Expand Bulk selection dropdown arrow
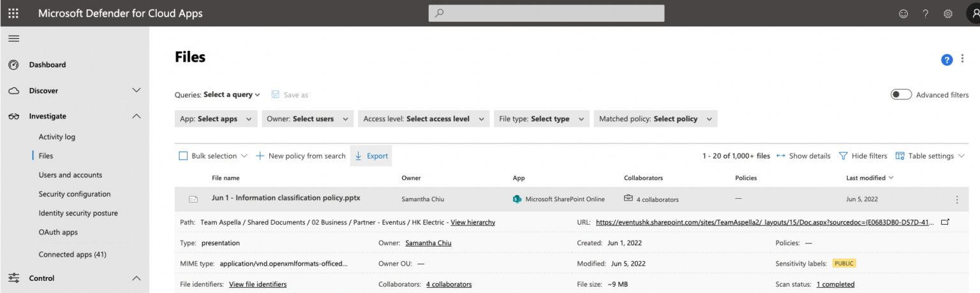This screenshot has width=980, height=293. [x=243, y=156]
